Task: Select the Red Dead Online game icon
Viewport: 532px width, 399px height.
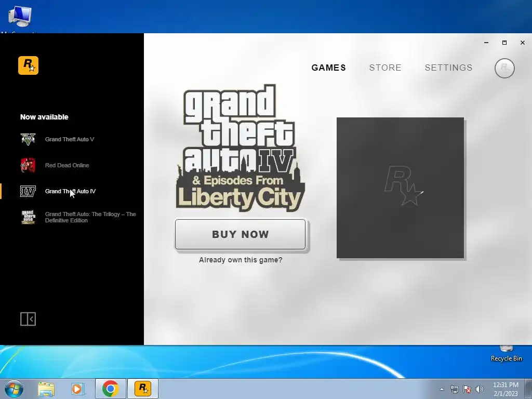Action: click(28, 165)
